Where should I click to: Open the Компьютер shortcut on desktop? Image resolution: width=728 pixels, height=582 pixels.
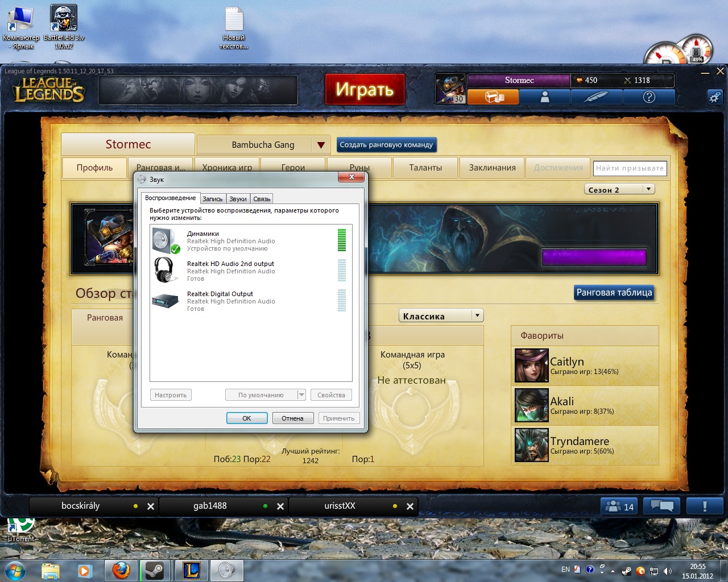[x=21, y=27]
